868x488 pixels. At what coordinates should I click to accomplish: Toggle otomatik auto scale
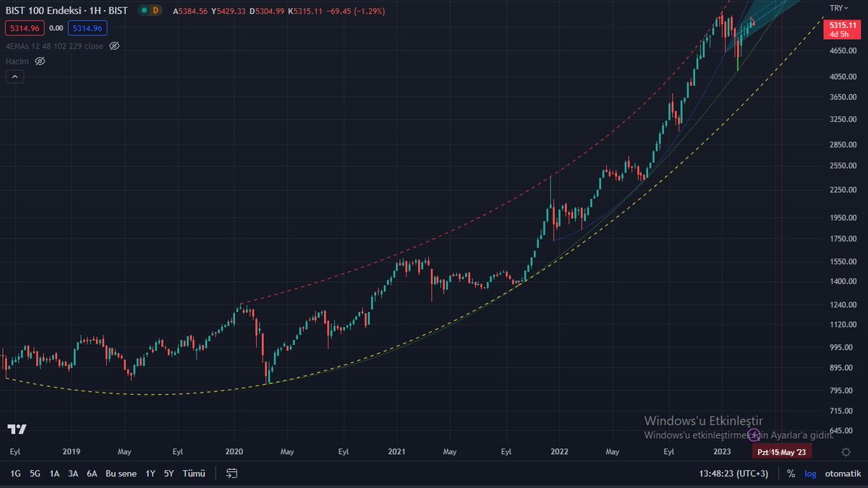click(x=843, y=474)
